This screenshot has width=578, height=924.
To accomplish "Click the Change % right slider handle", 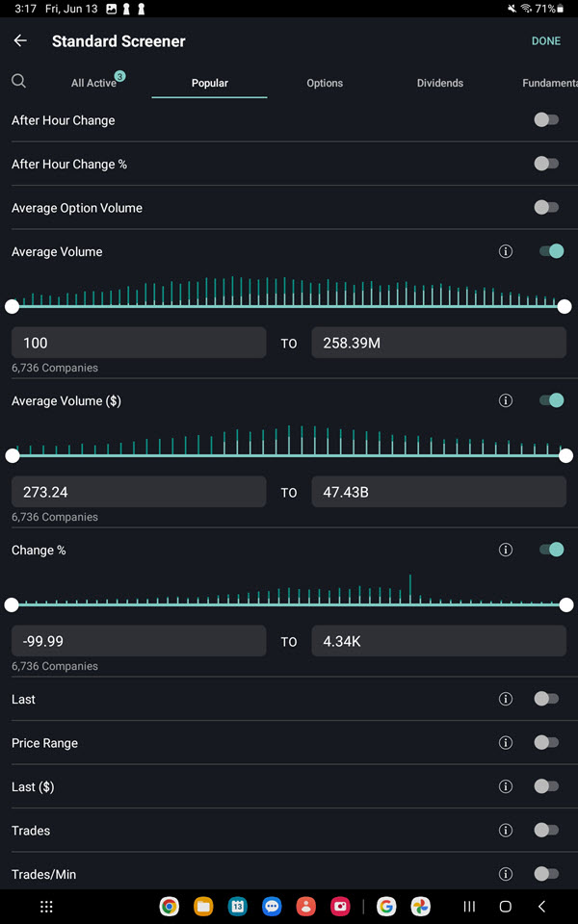I will pyautogui.click(x=566, y=604).
